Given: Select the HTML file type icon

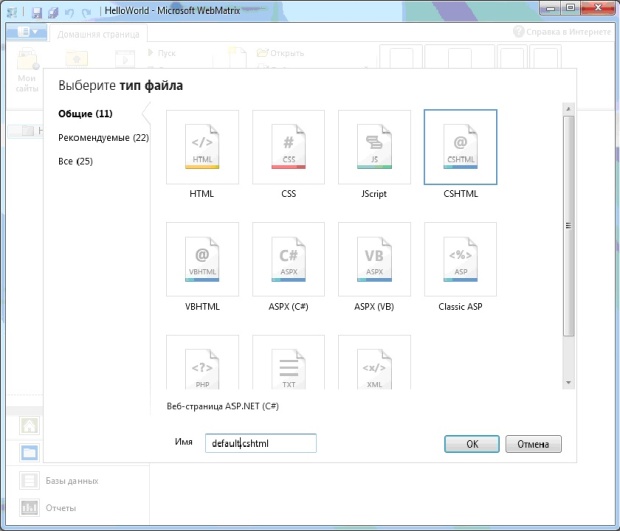Looking at the screenshot, I should pos(202,147).
